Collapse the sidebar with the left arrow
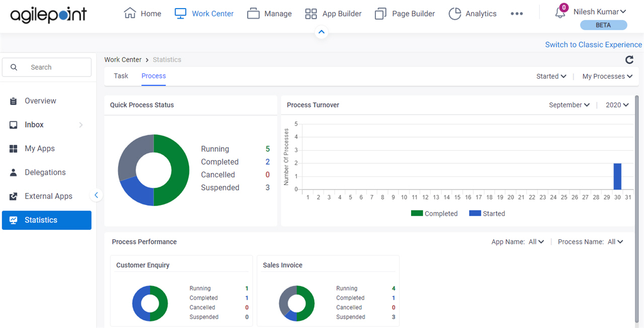Image resolution: width=644 pixels, height=328 pixels. pyautogui.click(x=96, y=195)
